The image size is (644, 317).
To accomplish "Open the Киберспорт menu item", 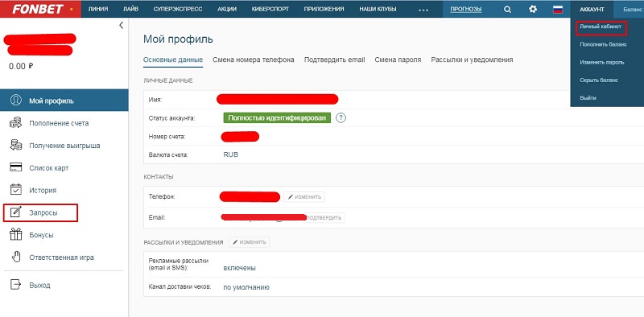I will pyautogui.click(x=270, y=9).
